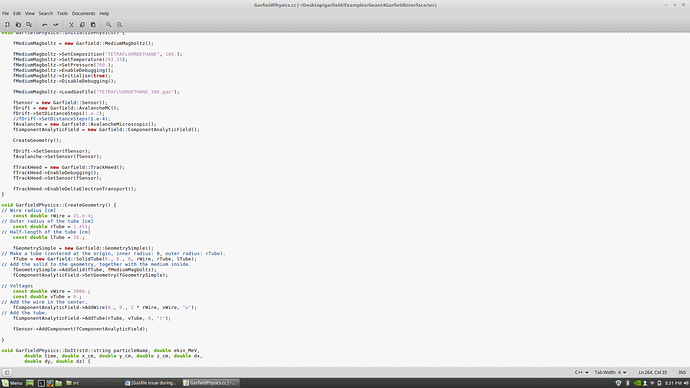The height and width of the screenshot is (388, 690).
Task: Click the volume speaker in system tray
Action: pyautogui.click(x=686, y=383)
